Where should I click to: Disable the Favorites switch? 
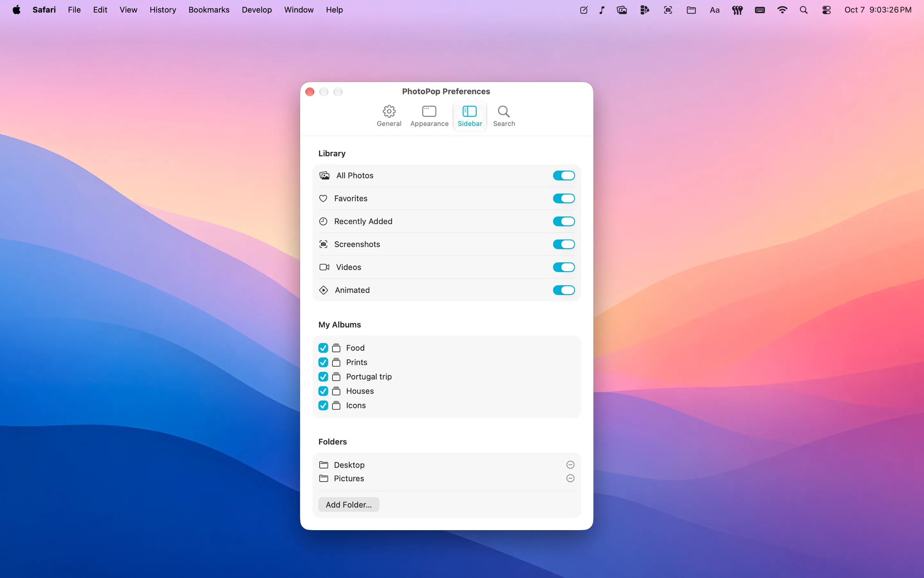point(564,198)
